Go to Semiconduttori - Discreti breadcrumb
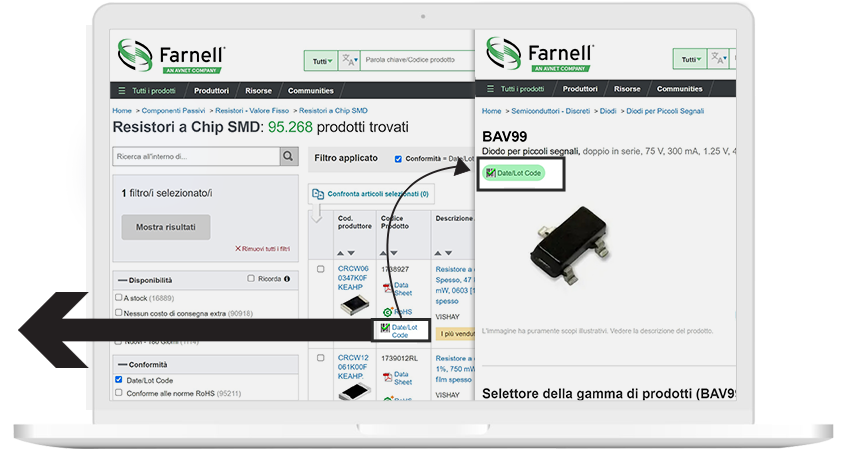This screenshot has width=850, height=454. (551, 111)
